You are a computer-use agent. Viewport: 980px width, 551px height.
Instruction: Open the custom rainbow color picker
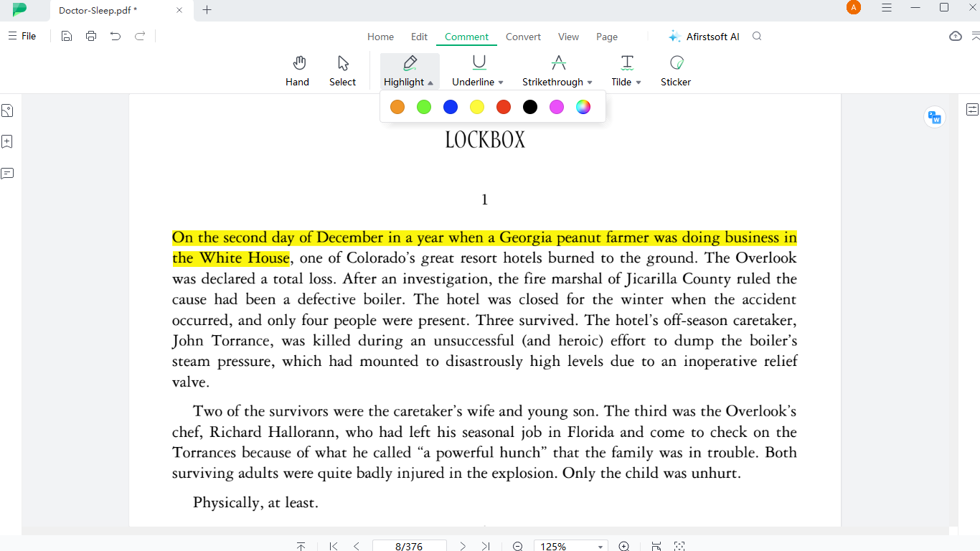583,107
